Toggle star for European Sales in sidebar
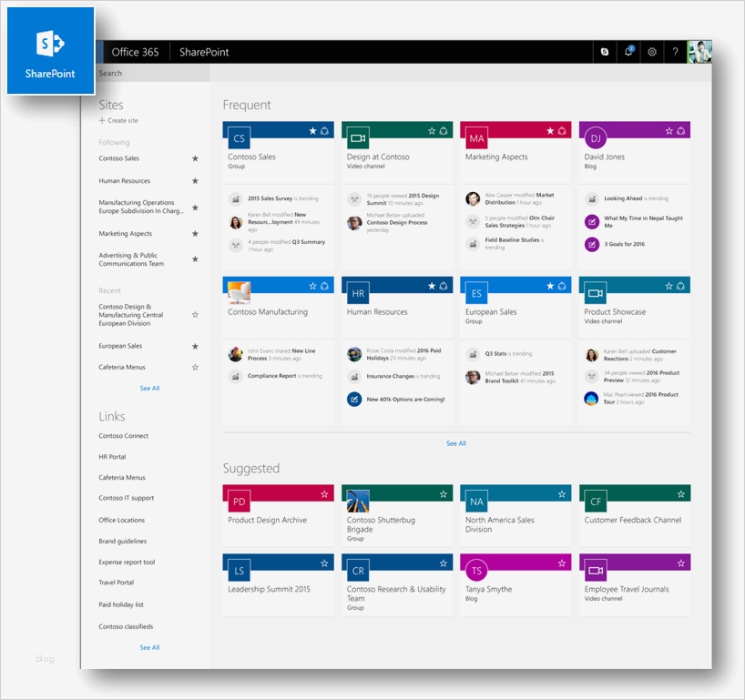This screenshot has height=700, width=745. click(195, 346)
